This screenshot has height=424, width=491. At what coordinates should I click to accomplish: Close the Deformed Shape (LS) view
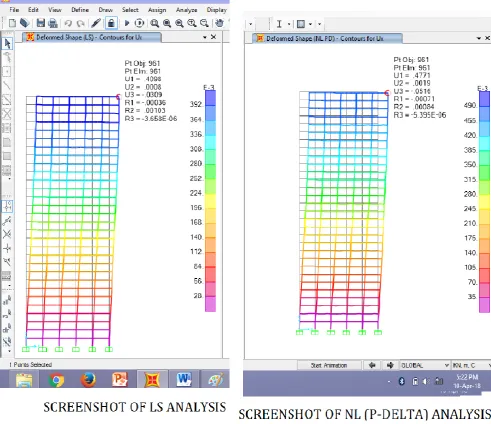click(214, 37)
